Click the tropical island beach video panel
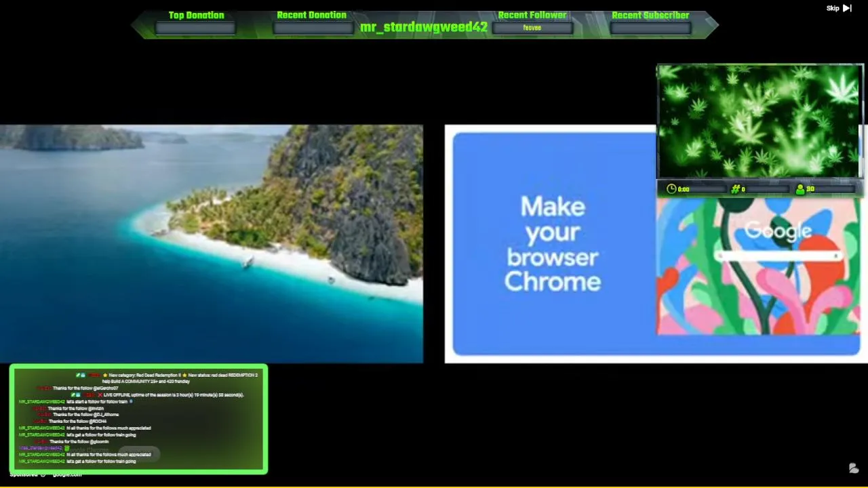The image size is (868, 488). (211, 243)
